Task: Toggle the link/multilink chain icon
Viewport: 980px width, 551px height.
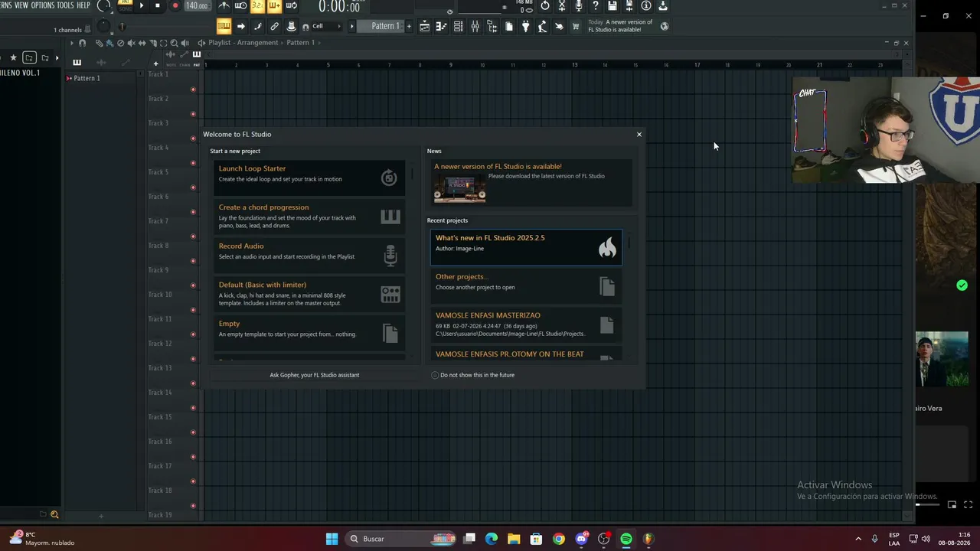Action: click(x=274, y=26)
